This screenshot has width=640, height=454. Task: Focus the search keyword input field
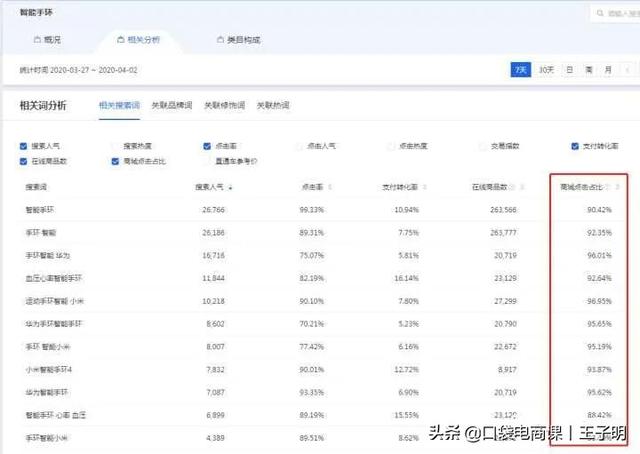(x=616, y=13)
